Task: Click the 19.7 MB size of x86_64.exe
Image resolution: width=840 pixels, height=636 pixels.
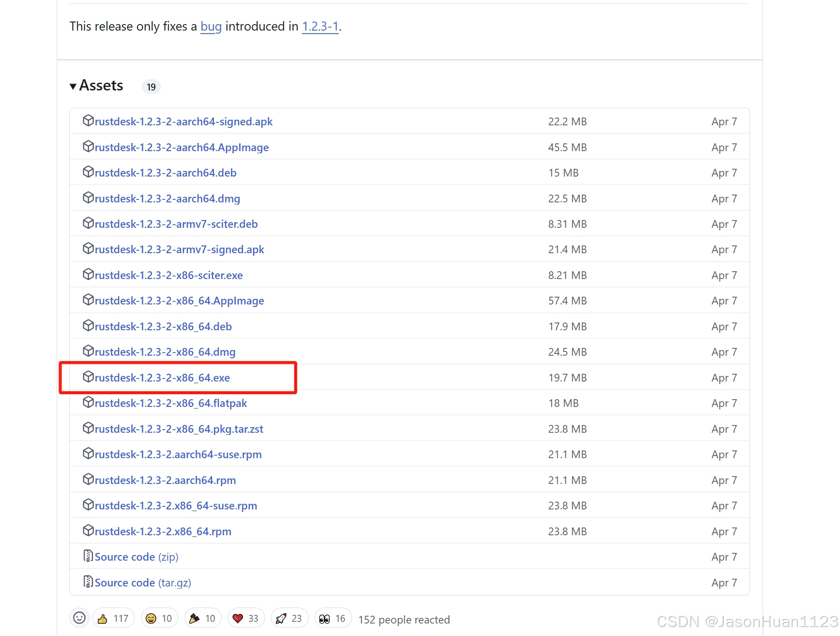Action: click(x=567, y=378)
